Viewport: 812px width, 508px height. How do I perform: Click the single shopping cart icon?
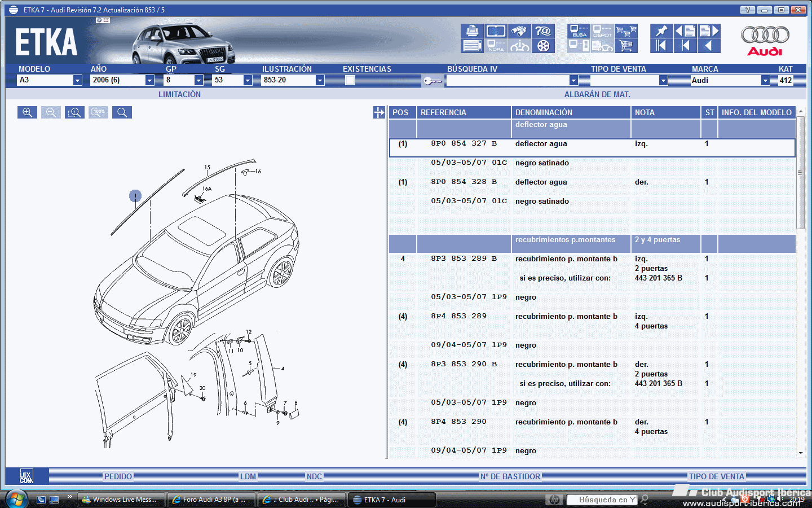pyautogui.click(x=626, y=46)
